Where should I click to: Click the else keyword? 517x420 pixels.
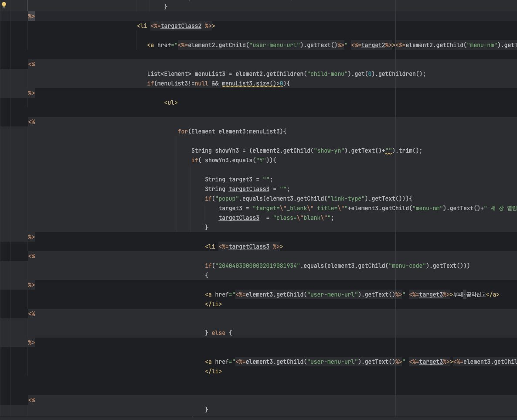[x=218, y=333]
